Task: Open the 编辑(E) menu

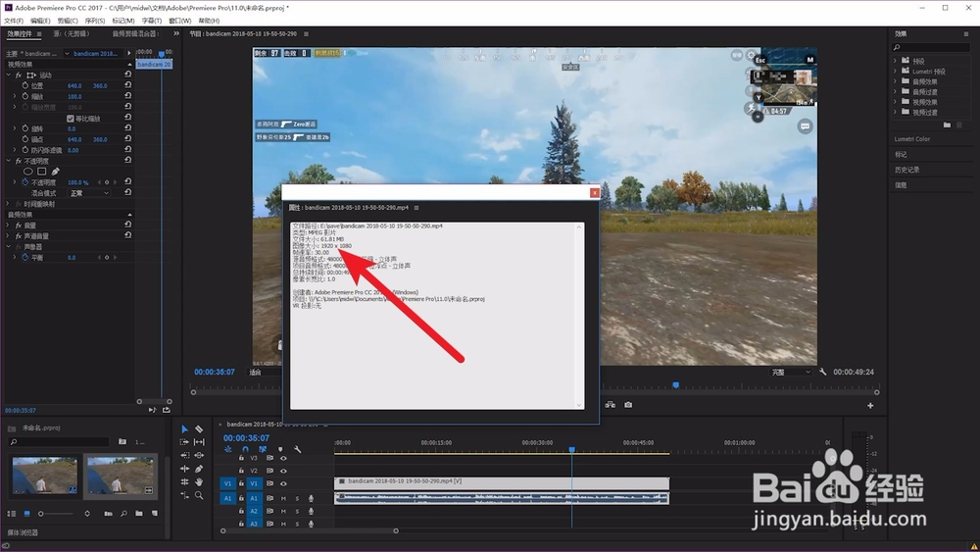Action: [40, 21]
